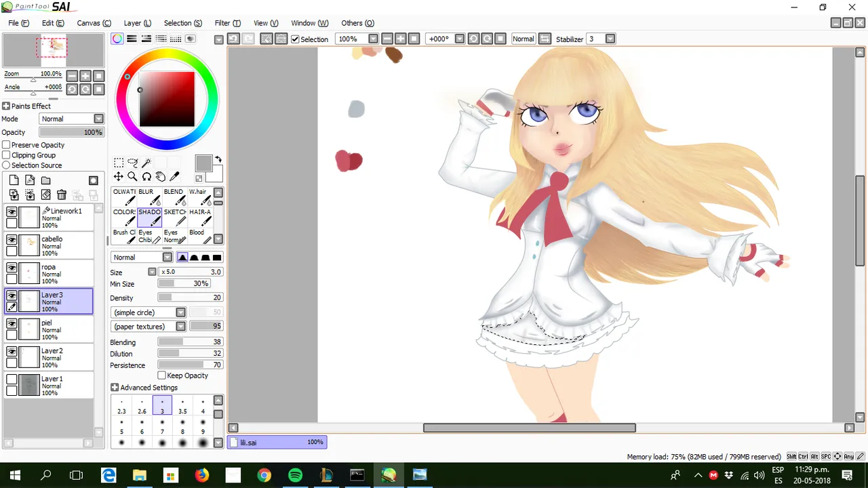Select the BLUR brush preset
868x488 pixels.
[x=149, y=197]
